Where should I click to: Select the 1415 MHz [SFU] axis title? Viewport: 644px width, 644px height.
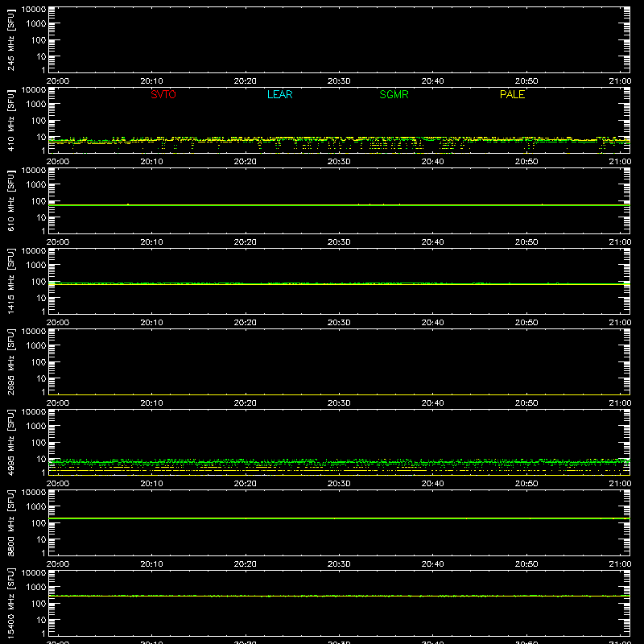pyautogui.click(x=10, y=281)
